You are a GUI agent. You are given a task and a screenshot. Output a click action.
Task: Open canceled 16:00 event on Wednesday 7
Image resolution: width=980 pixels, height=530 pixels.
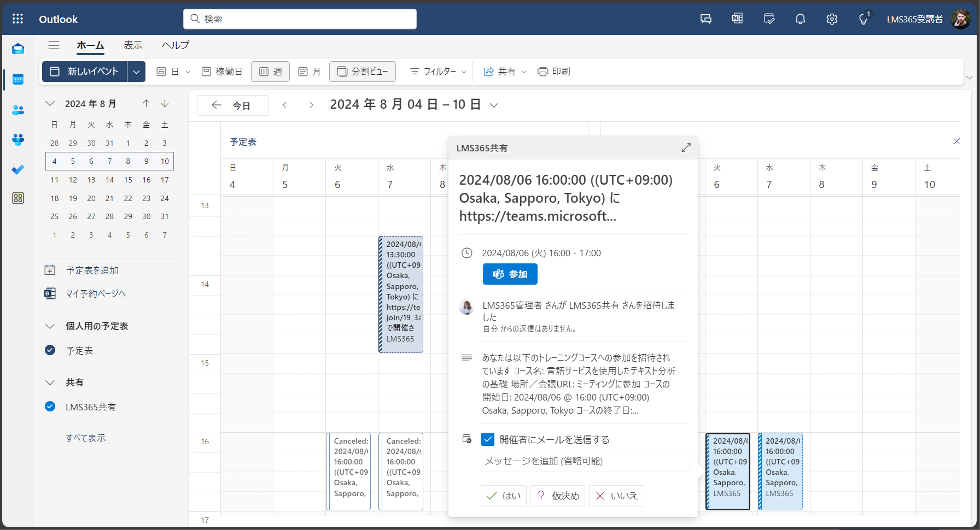coord(401,472)
